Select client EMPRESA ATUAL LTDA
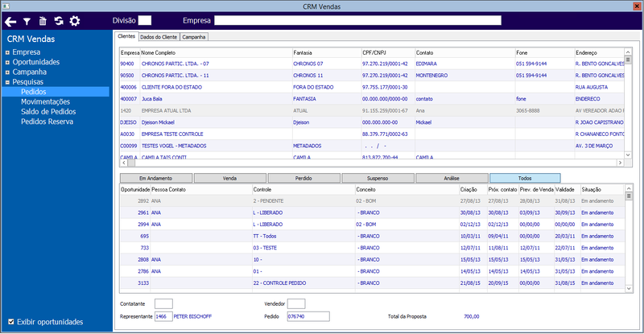Screen dimensions: 644x334 pos(372,110)
